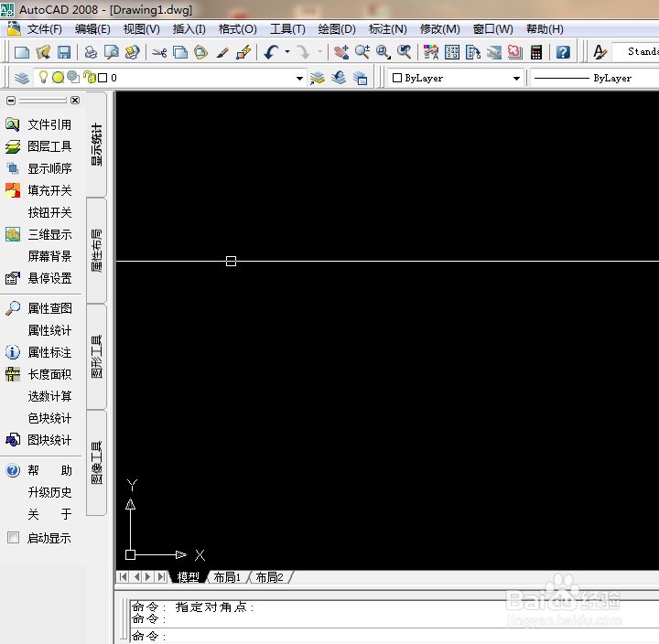Switch to the 图像工具 vertical tab

click(x=97, y=463)
